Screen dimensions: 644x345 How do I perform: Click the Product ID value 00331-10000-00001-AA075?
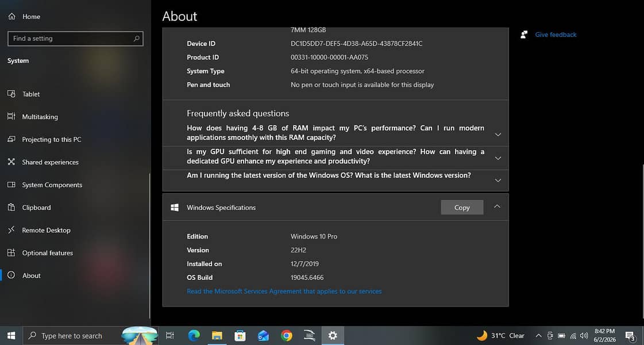coord(329,57)
